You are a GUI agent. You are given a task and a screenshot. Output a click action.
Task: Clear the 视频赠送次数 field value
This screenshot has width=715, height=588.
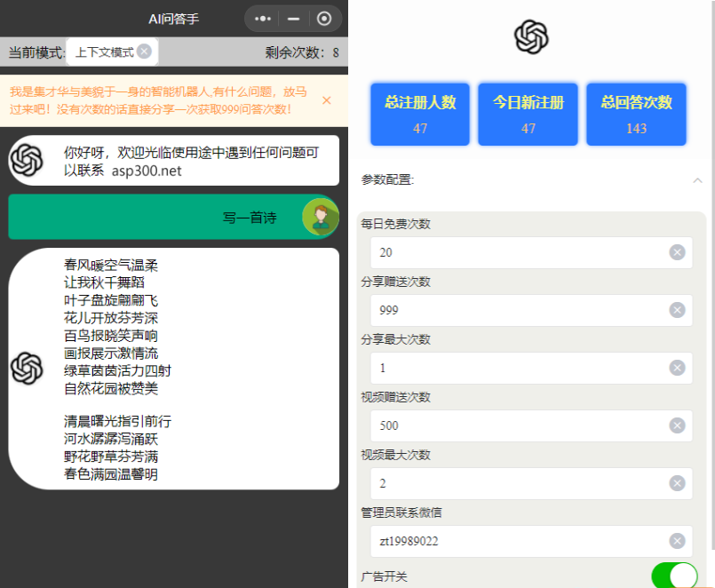coord(677,425)
